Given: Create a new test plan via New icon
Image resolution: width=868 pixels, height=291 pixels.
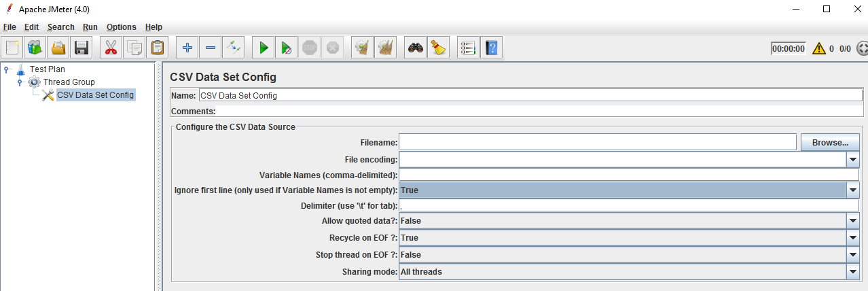Looking at the screenshot, I should (12, 48).
